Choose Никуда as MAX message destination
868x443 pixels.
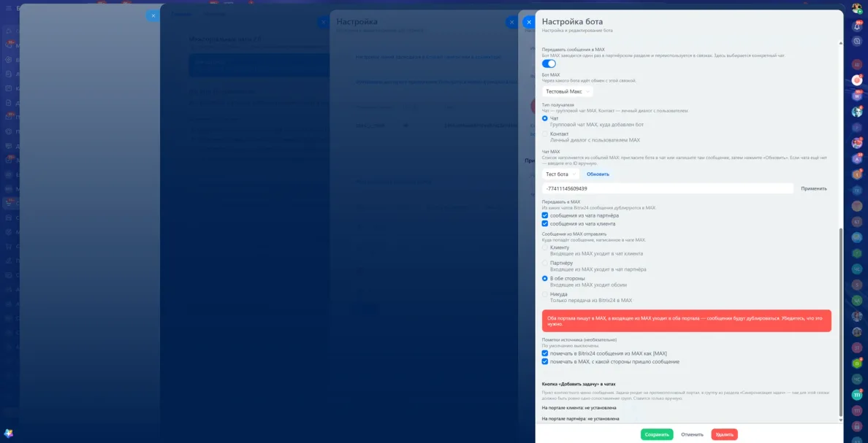pyautogui.click(x=545, y=294)
